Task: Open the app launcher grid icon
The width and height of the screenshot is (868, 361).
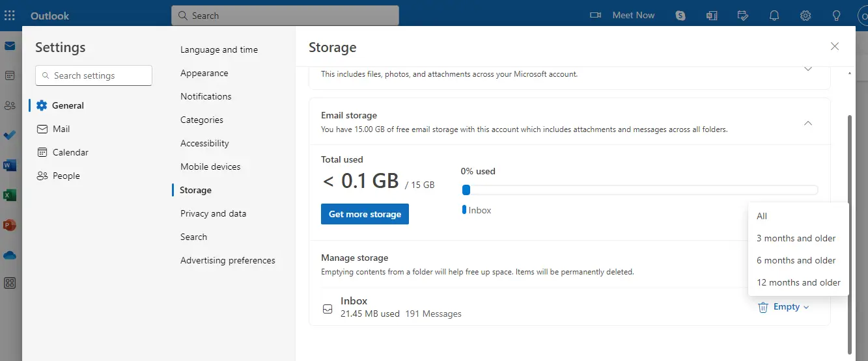Action: coord(10,15)
